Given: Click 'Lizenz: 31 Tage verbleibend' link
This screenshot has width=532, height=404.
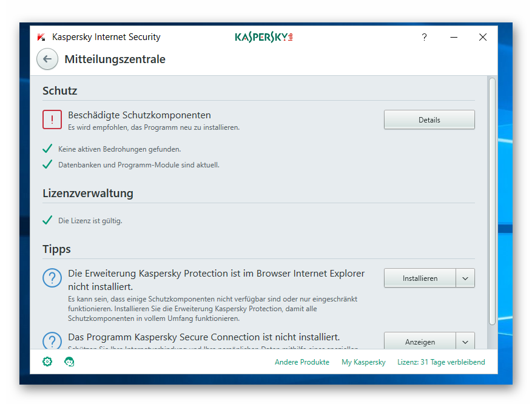Looking at the screenshot, I should (441, 362).
